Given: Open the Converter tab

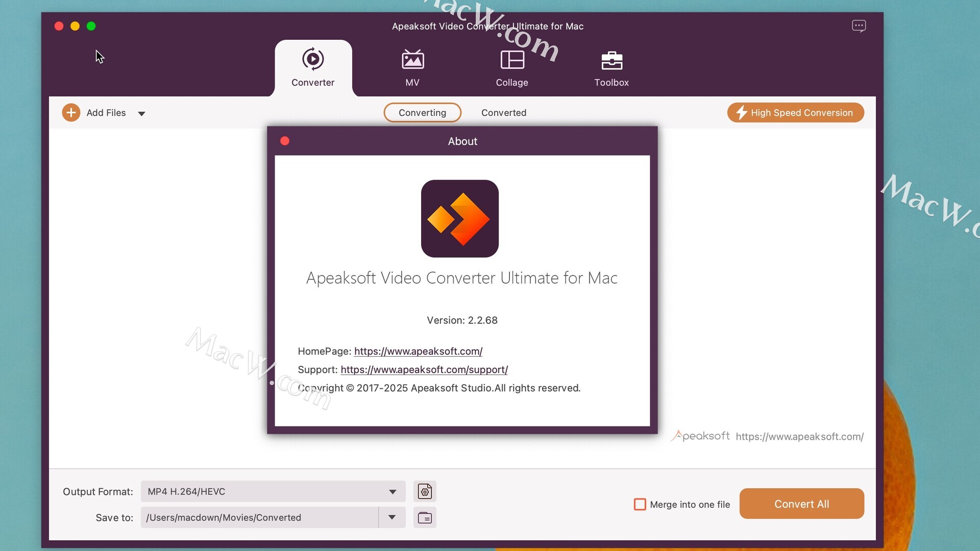Looking at the screenshot, I should (313, 68).
